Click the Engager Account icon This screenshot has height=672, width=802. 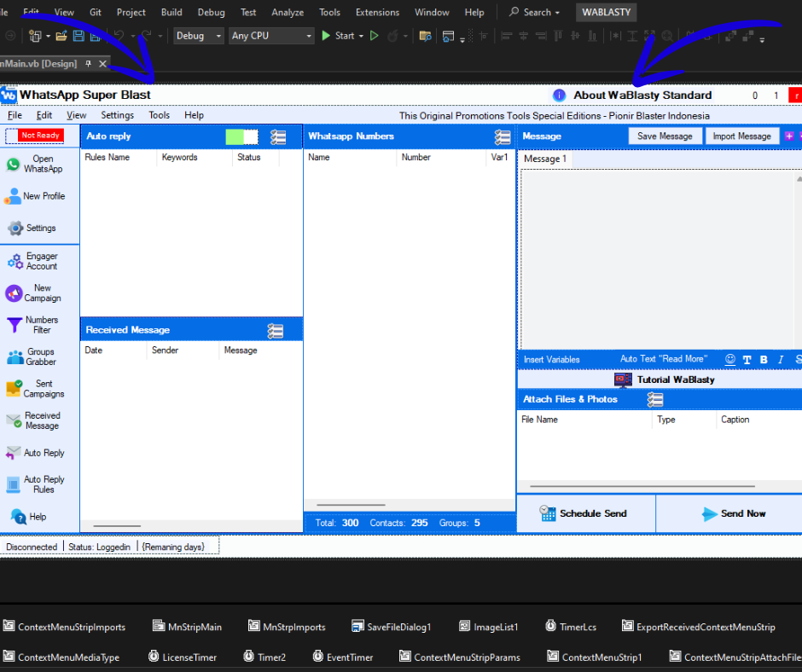click(15, 262)
